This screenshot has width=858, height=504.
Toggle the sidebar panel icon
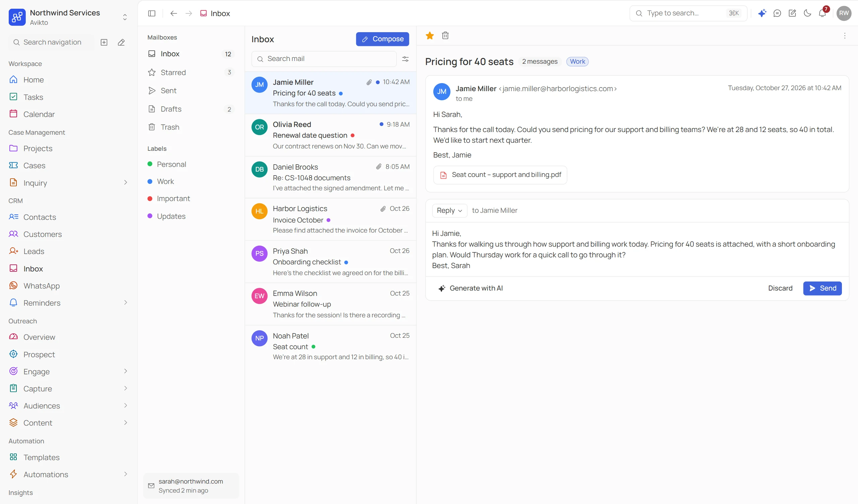[152, 13]
